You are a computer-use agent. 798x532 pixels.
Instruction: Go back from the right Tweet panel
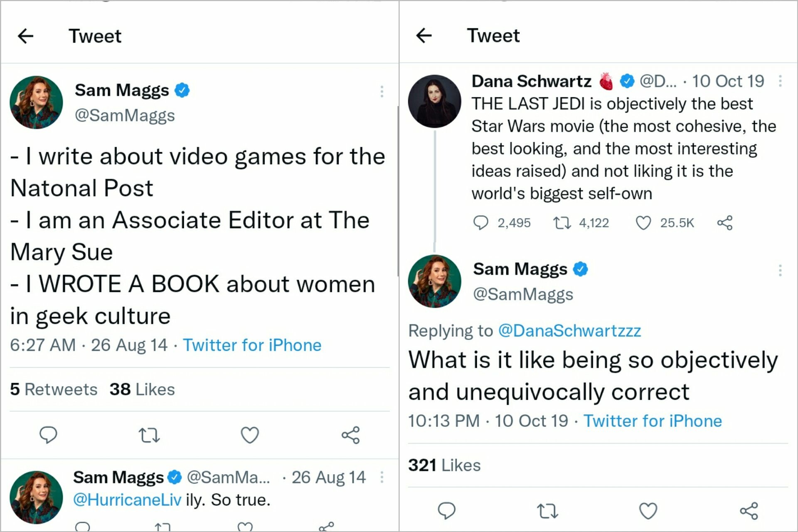[x=424, y=36]
